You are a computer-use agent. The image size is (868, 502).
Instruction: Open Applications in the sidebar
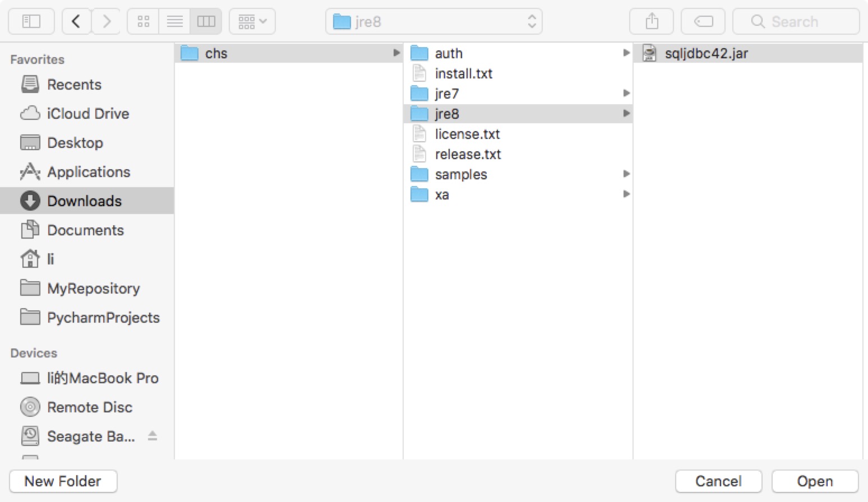point(87,172)
